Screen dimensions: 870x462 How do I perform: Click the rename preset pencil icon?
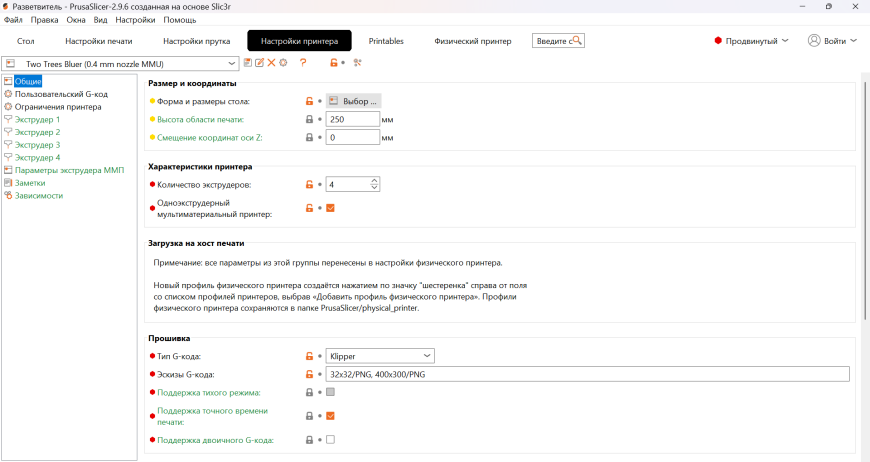(x=259, y=63)
